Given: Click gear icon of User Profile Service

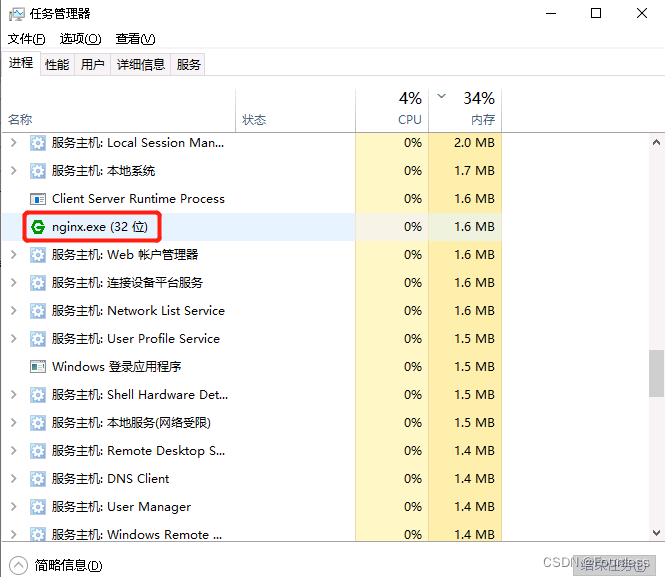Looking at the screenshot, I should 38,339.
